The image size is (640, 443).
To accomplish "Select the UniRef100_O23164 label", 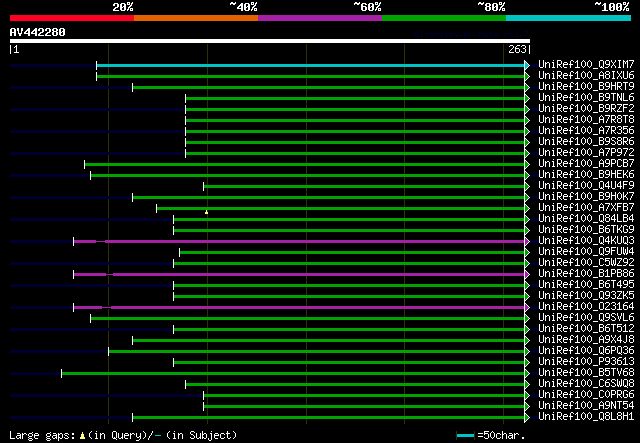I will 586,307.
